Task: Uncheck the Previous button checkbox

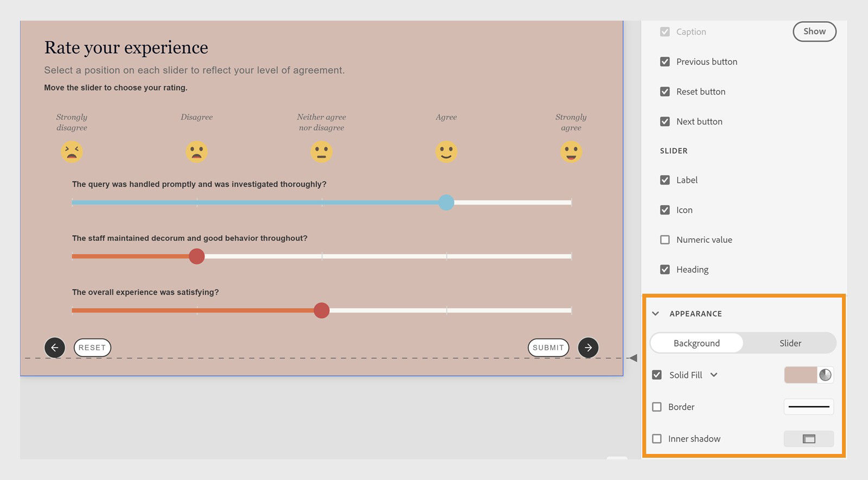Action: [665, 61]
